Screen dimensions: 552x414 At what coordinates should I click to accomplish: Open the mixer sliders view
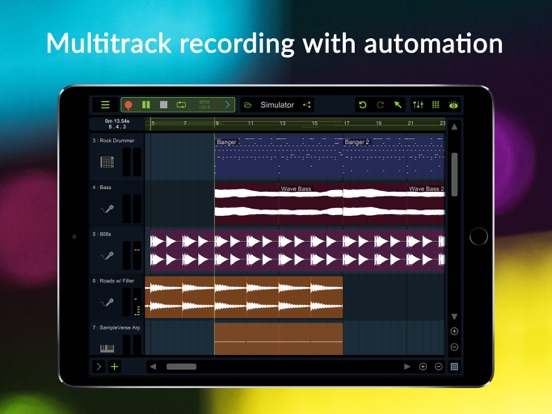[x=418, y=105]
